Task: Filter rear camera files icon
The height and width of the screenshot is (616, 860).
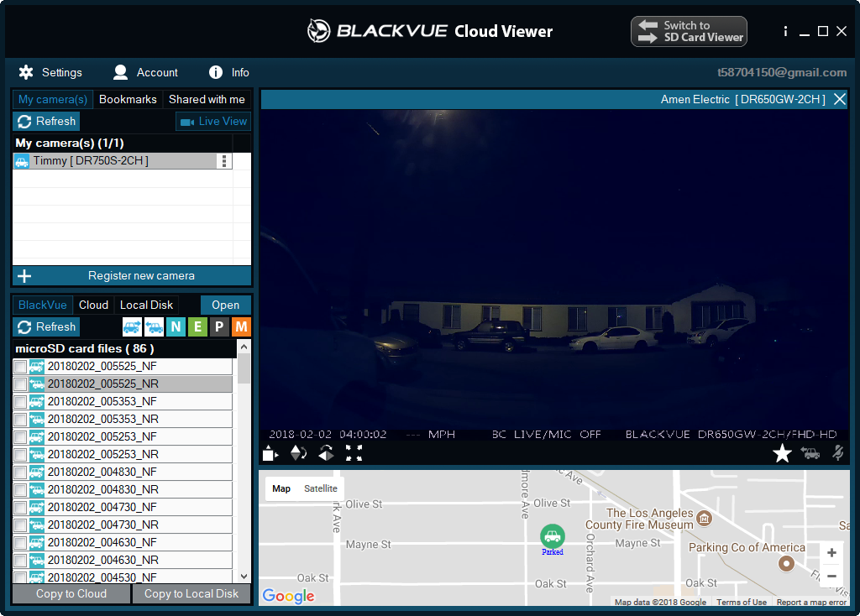Action: 155,327
